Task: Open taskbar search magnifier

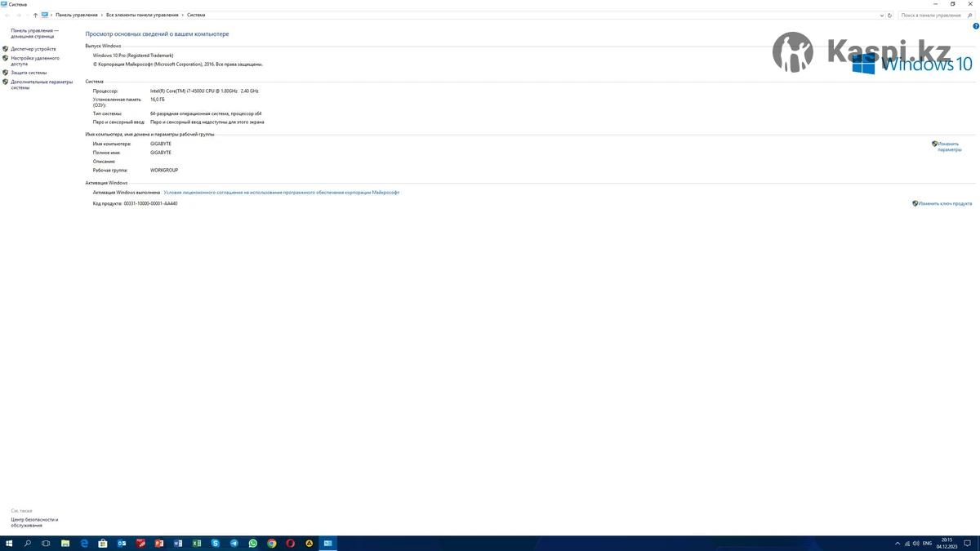Action: coord(28,543)
